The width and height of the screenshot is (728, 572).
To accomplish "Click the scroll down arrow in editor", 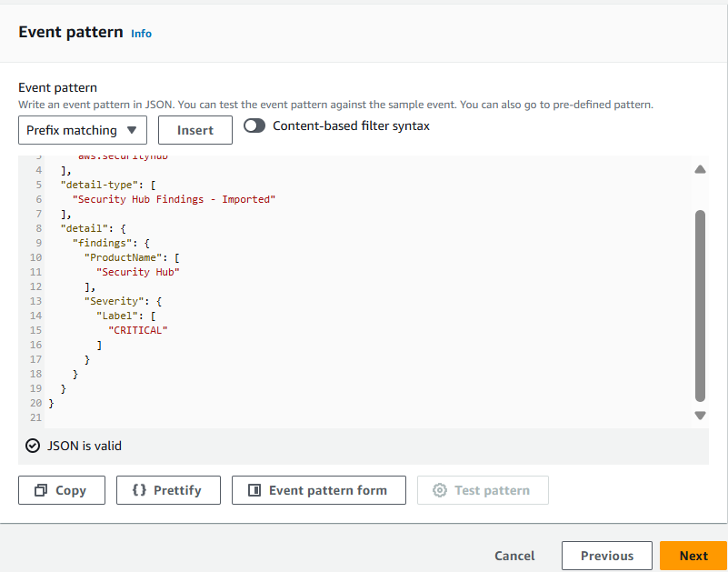I will (x=700, y=415).
